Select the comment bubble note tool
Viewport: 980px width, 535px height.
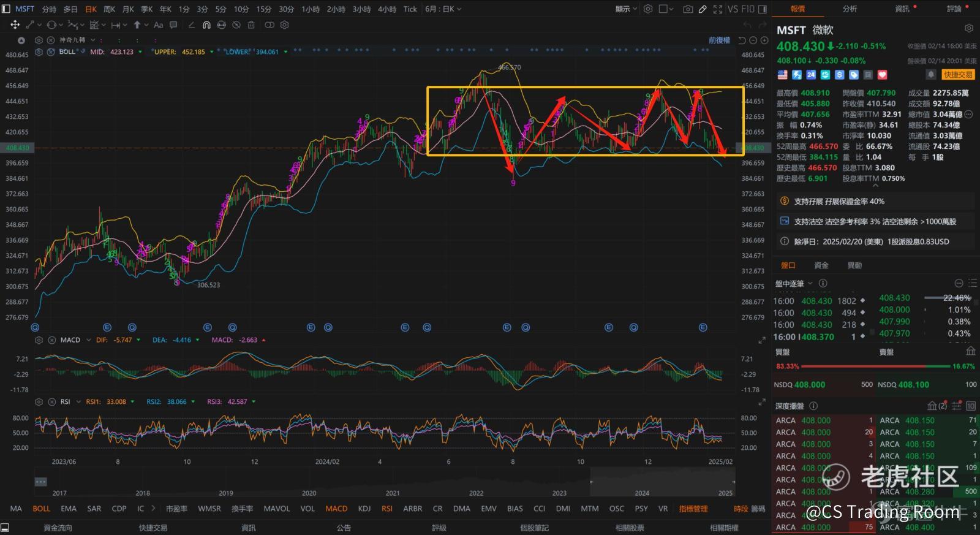click(x=173, y=25)
